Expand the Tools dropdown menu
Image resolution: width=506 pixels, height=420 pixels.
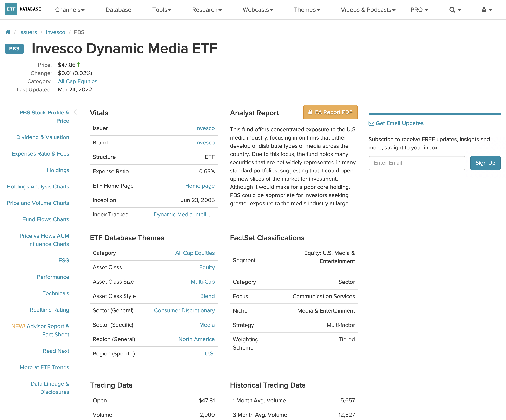(162, 10)
